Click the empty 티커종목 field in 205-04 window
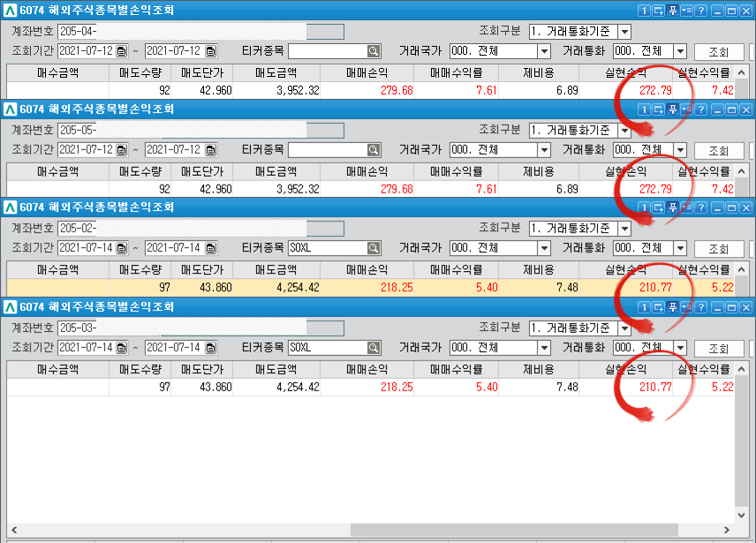The width and height of the screenshot is (756, 543). (328, 51)
